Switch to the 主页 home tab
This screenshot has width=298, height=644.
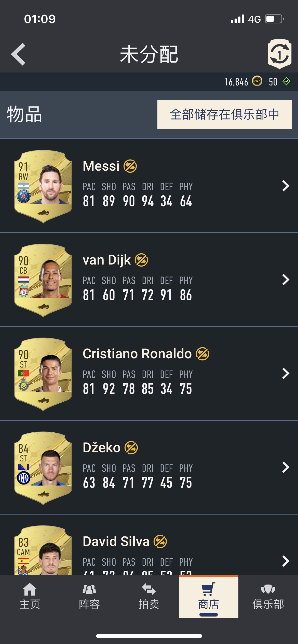coord(30,597)
